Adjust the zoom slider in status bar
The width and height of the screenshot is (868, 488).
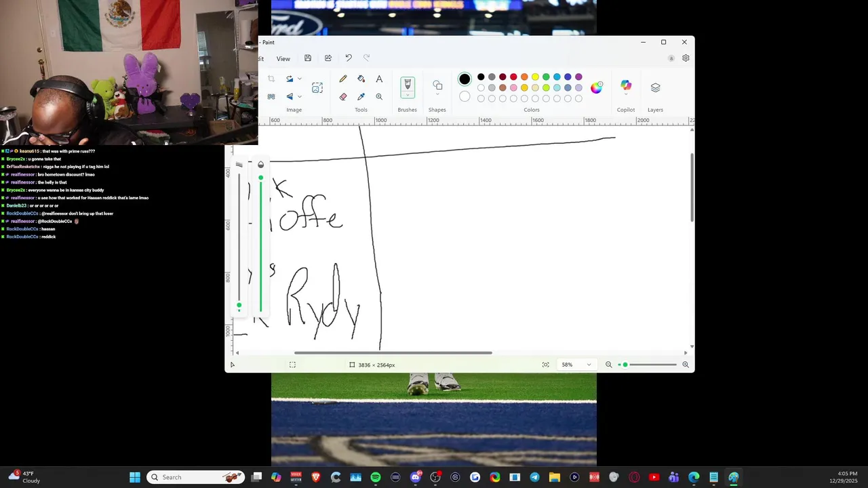[647, 365]
